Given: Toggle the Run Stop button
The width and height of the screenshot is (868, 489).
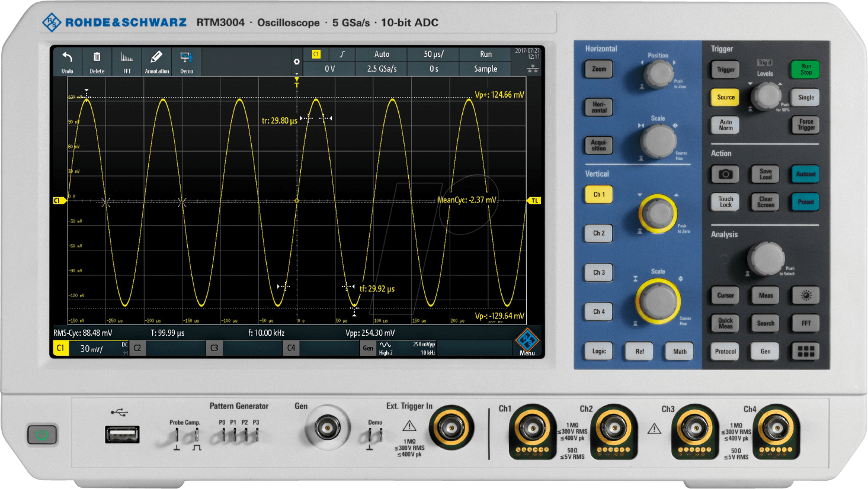Looking at the screenshot, I should (806, 69).
